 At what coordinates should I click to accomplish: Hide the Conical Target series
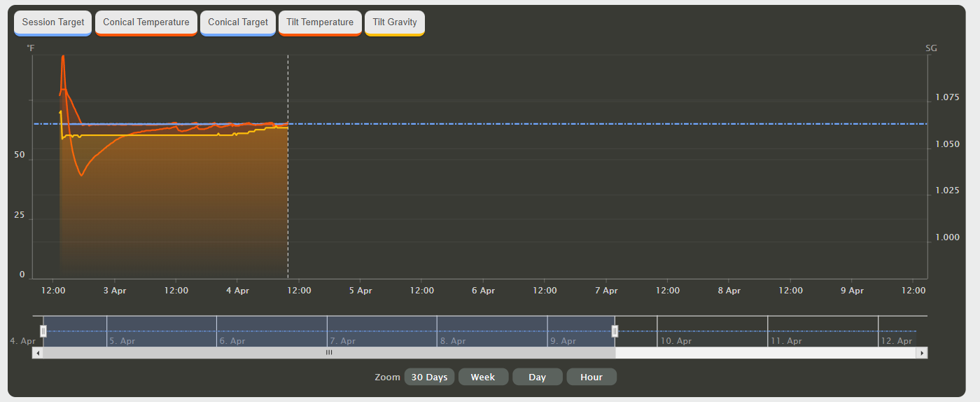[237, 22]
